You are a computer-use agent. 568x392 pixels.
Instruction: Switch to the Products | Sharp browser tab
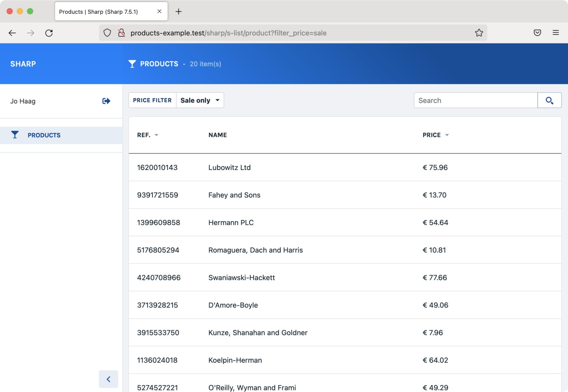[x=99, y=12]
